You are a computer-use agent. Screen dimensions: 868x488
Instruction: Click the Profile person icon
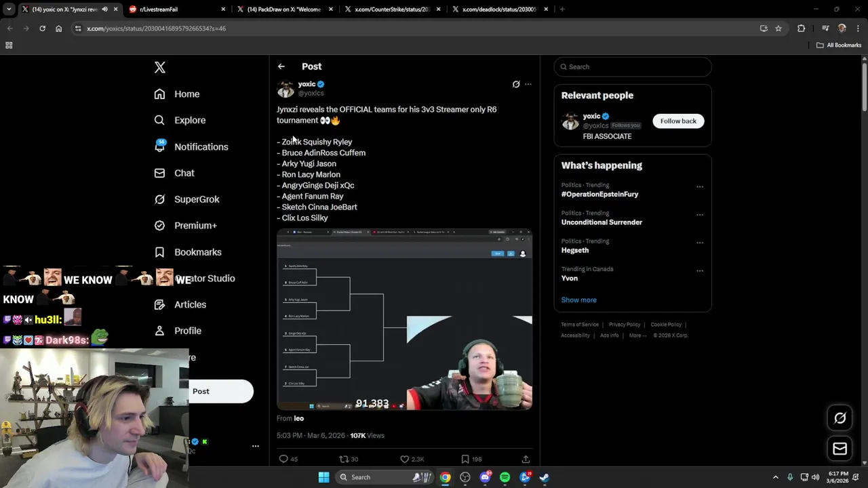[159, 331]
